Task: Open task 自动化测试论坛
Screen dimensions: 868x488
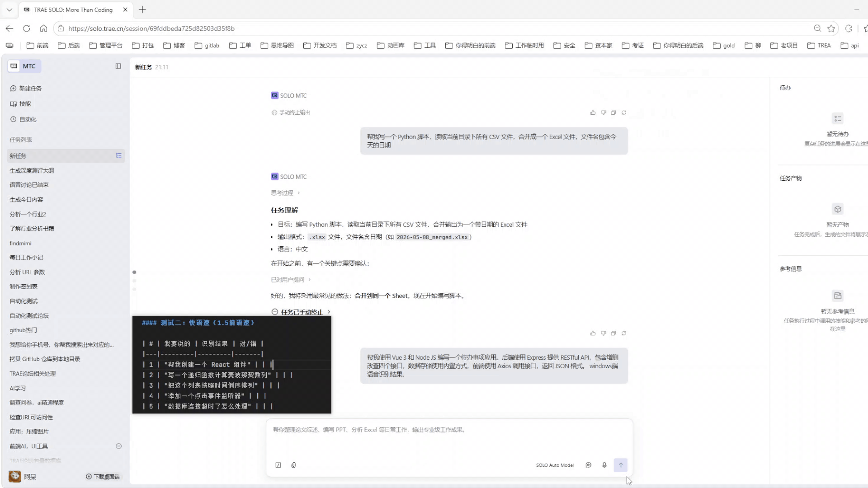Action: click(x=29, y=316)
